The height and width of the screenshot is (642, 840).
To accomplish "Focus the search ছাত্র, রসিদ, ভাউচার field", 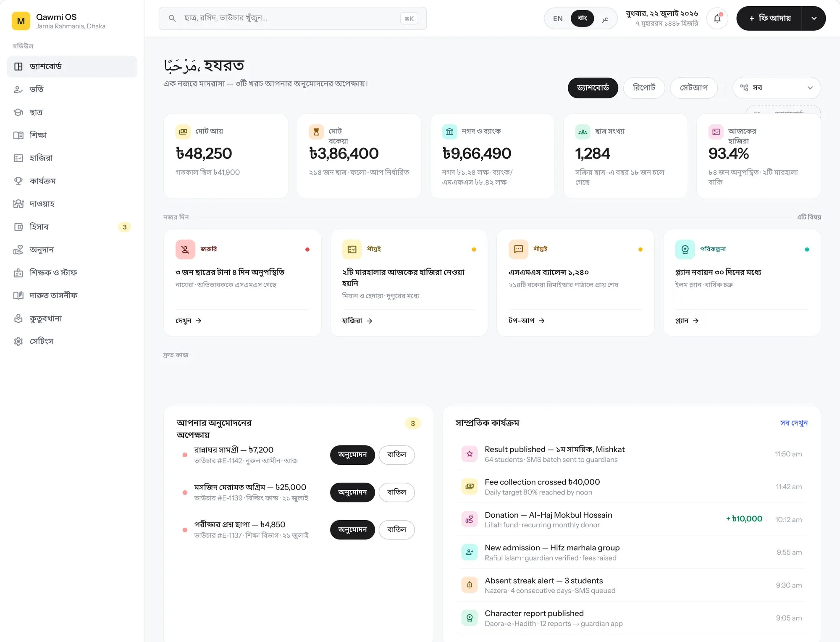I will [293, 18].
